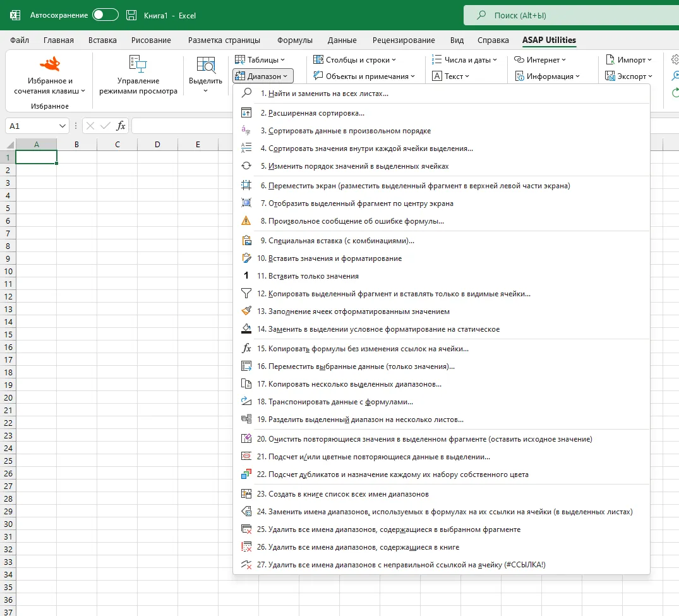The image size is (679, 616).
Task: Switch to the Данные tab
Action: point(342,40)
